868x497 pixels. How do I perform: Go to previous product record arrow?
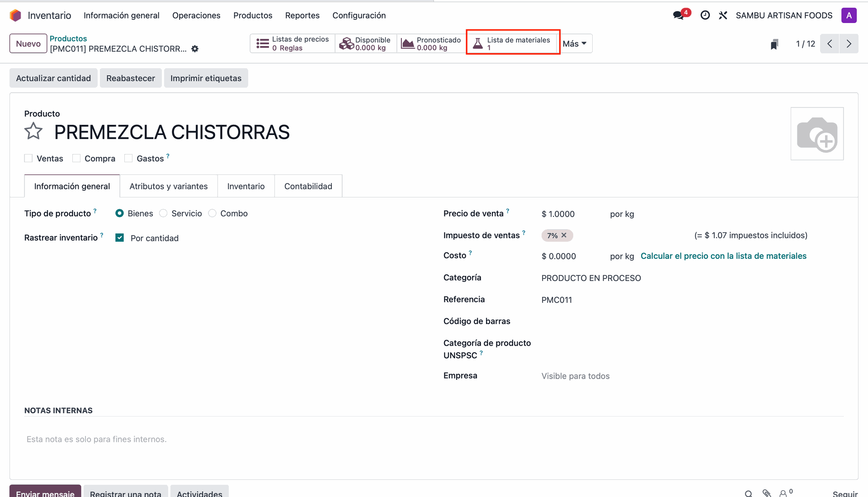[830, 44]
